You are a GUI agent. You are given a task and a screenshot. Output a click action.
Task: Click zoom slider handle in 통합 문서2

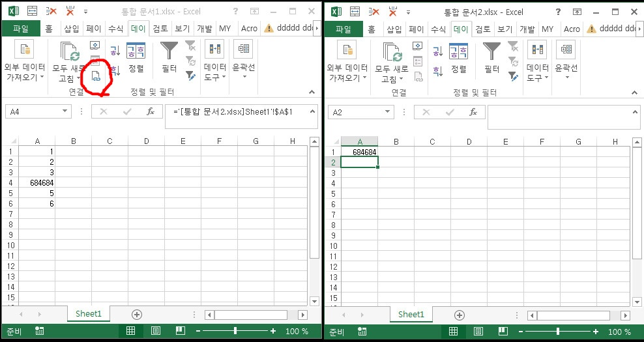pyautogui.click(x=558, y=332)
